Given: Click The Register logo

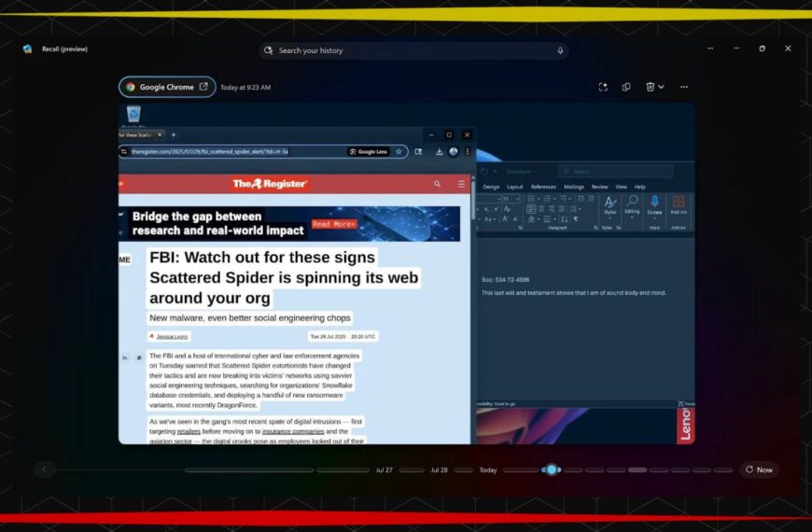Looking at the screenshot, I should [x=270, y=183].
